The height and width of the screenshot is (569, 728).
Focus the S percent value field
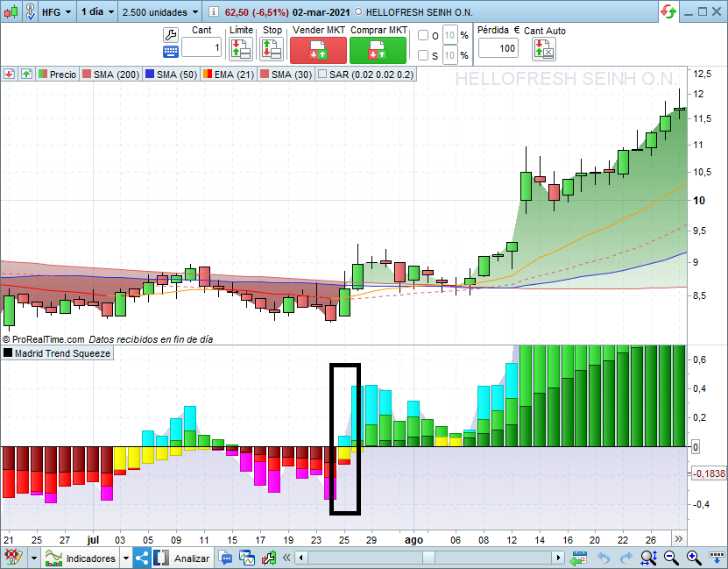[x=450, y=55]
